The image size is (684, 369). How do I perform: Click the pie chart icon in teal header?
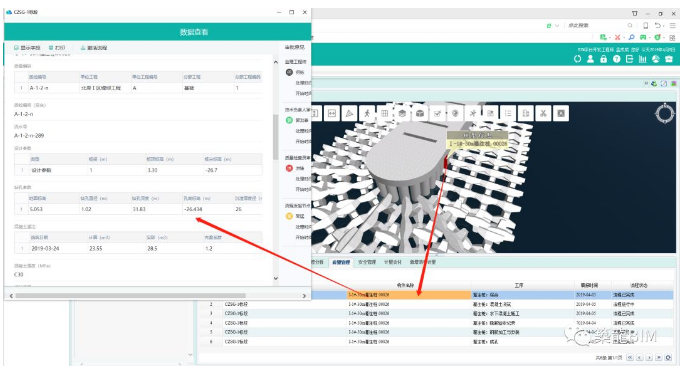[x=656, y=59]
